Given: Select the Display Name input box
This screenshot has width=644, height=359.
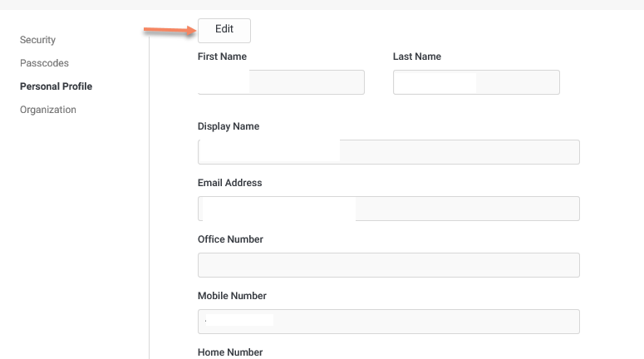Looking at the screenshot, I should tap(458, 152).
